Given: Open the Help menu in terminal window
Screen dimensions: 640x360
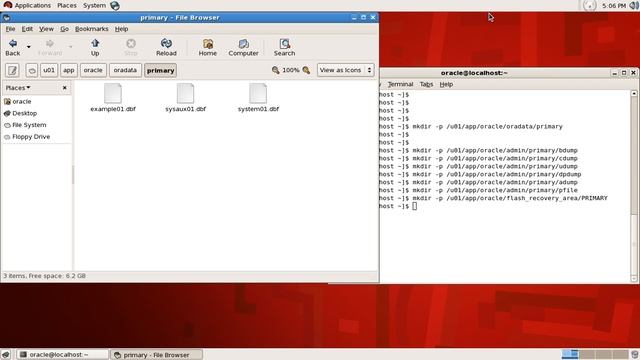Looking at the screenshot, I should 446,84.
